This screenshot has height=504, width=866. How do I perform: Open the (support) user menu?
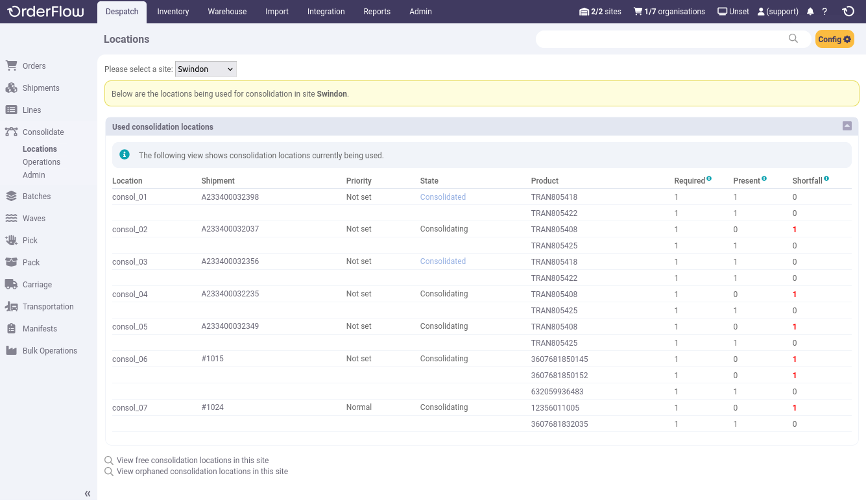coord(778,12)
